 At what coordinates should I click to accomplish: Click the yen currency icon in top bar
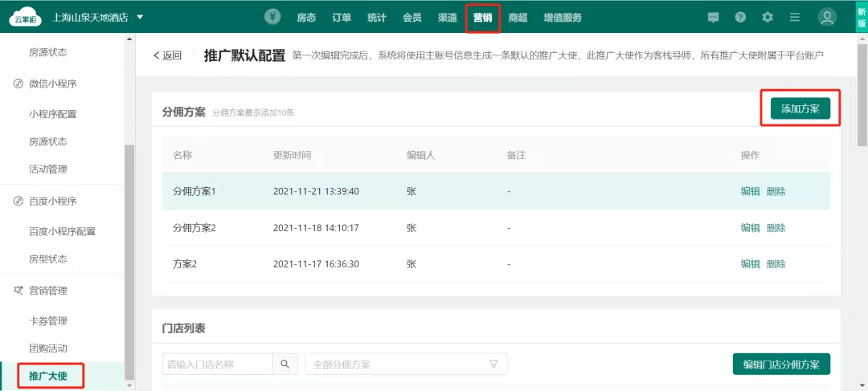(273, 17)
